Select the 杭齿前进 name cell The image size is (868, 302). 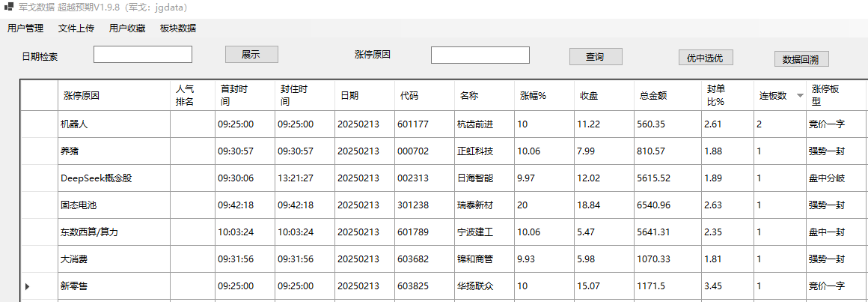tap(484, 124)
